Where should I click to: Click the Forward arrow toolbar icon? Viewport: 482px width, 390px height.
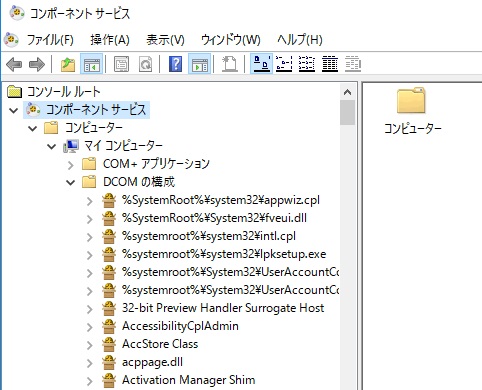click(37, 64)
